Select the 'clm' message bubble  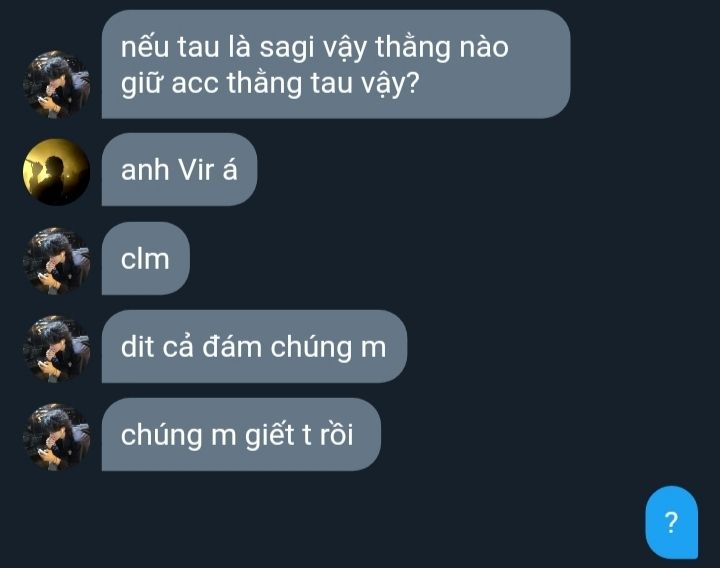[x=146, y=259]
